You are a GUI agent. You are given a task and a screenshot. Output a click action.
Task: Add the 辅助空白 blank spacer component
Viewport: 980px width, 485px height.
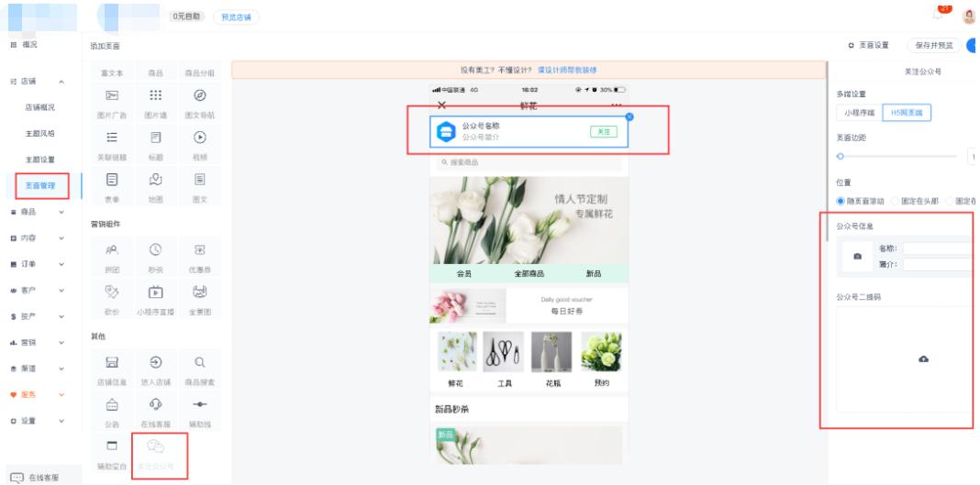(112, 454)
